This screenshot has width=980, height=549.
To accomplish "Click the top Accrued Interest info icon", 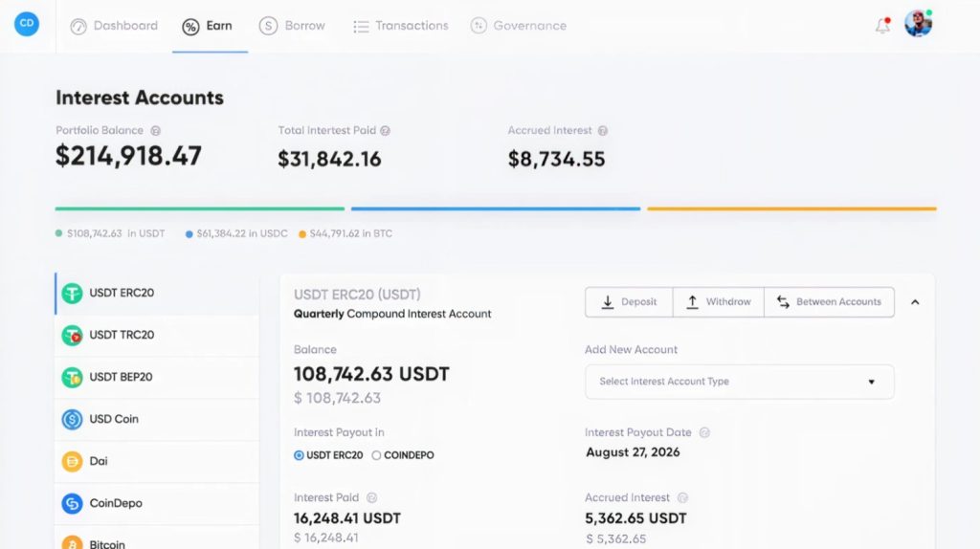I will coord(603,130).
